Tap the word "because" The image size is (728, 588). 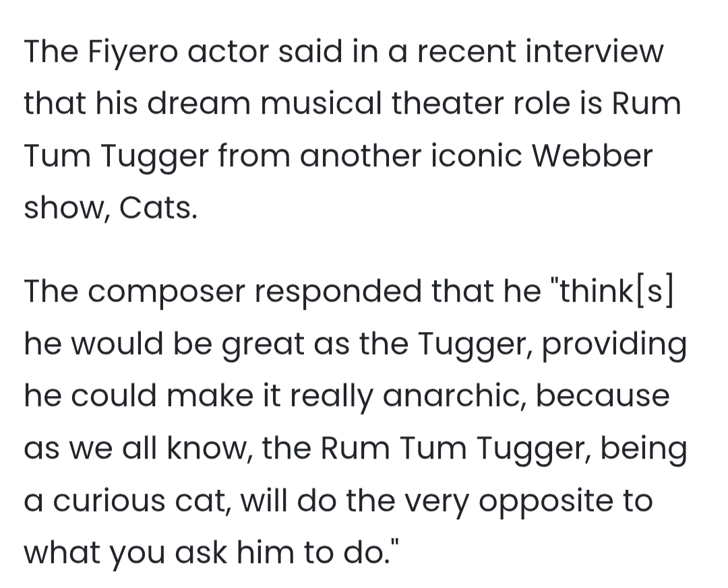(x=603, y=397)
